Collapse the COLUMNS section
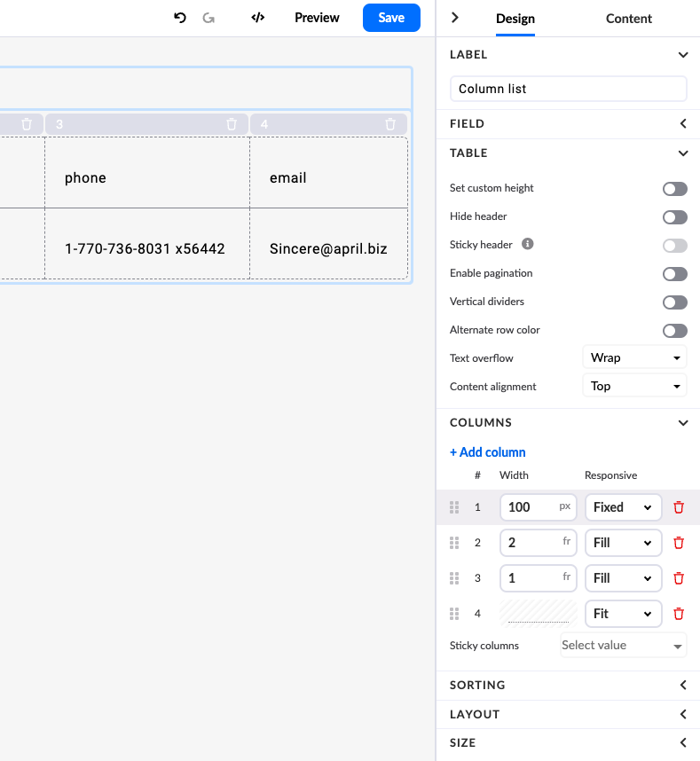 point(683,423)
